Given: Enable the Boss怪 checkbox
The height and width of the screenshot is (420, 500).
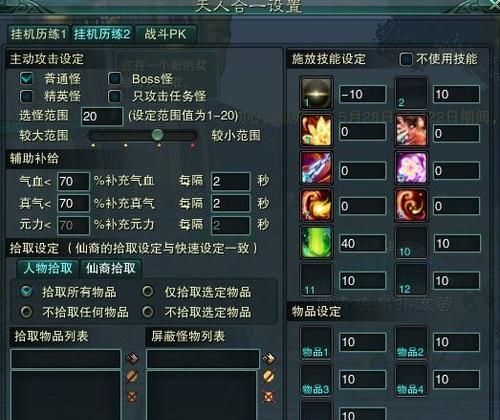Looking at the screenshot, I should click(x=114, y=79).
